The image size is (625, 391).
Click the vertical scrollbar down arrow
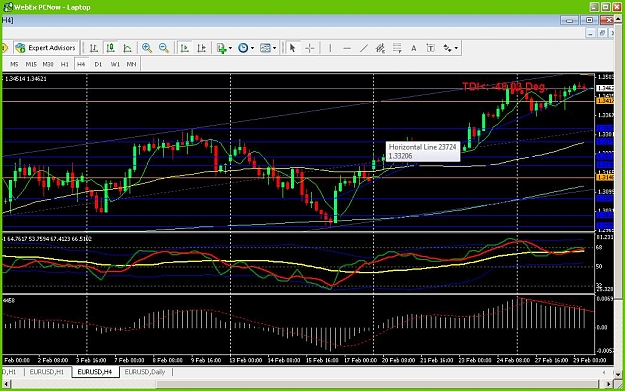point(618,374)
